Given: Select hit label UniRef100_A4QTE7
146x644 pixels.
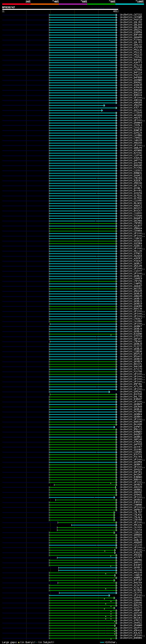Looking at the screenshot, I should pyautogui.click(x=131, y=118).
